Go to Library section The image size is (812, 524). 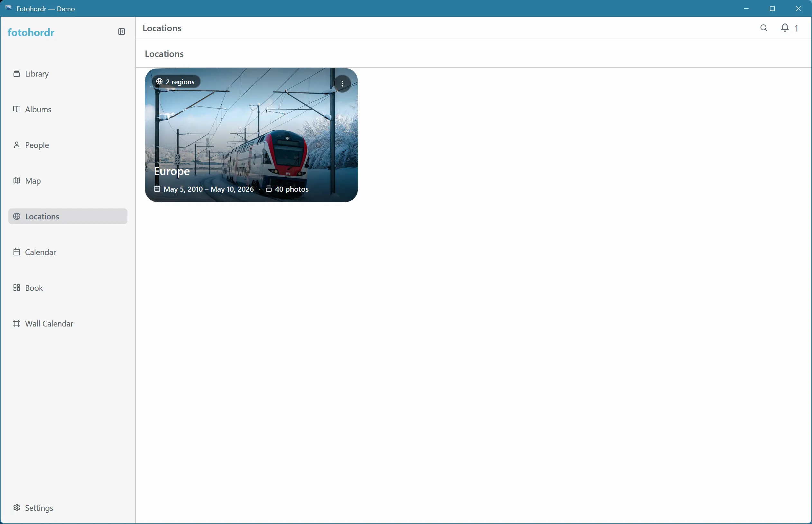coord(68,73)
